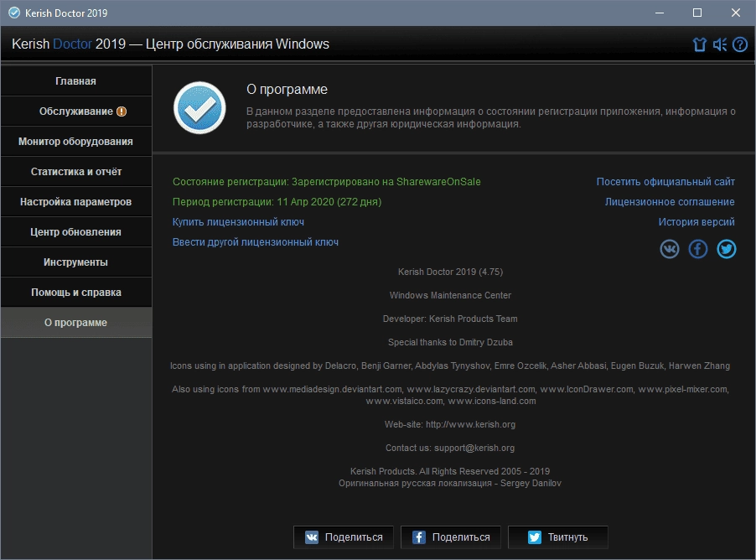Visit Посетить официальный сайт link

(x=665, y=182)
